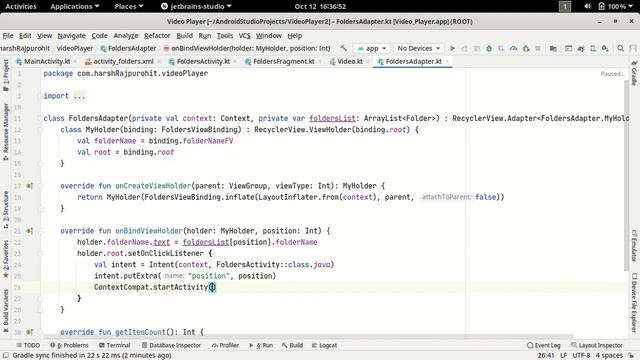Open the VCS menu
Viewport: 640px width, 360px height.
coord(244,36)
